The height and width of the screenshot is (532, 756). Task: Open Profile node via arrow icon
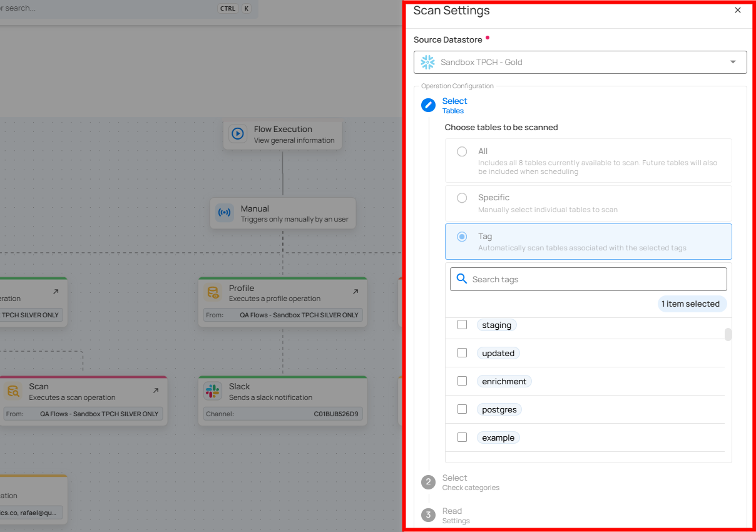(355, 292)
